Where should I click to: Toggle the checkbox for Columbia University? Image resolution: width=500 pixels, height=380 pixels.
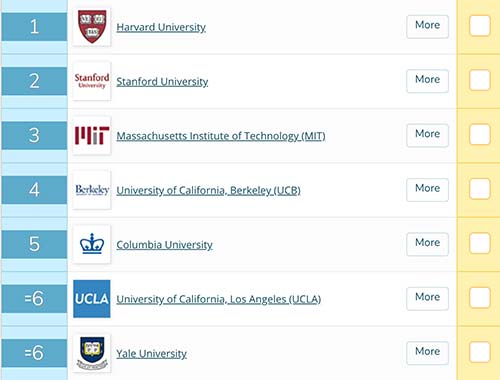point(480,243)
